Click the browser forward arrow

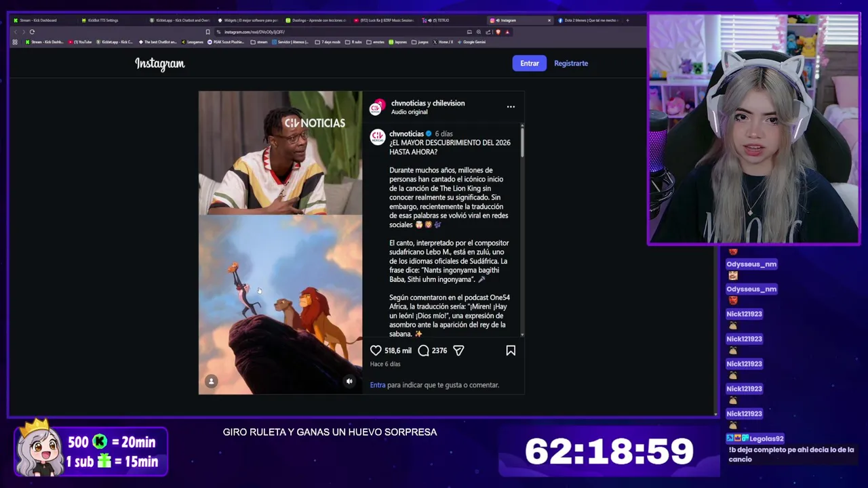coord(23,32)
